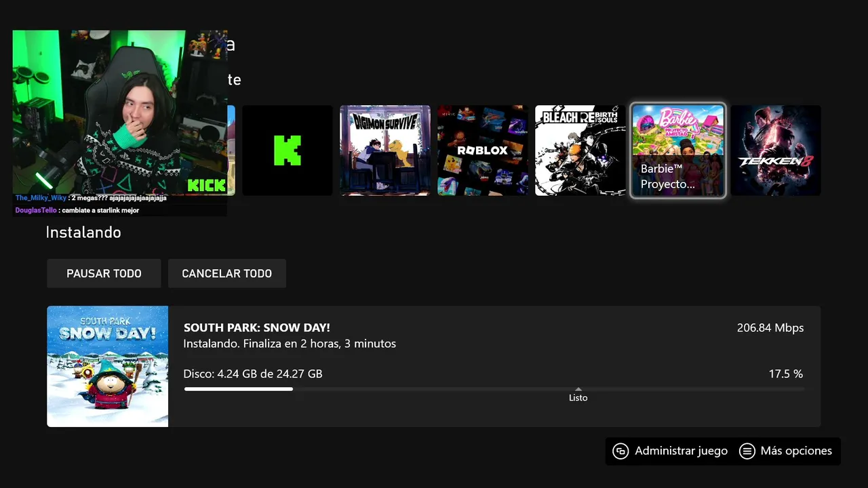Click DouglasTello chat message
Screen dimensions: 868x488
pyautogui.click(x=77, y=210)
